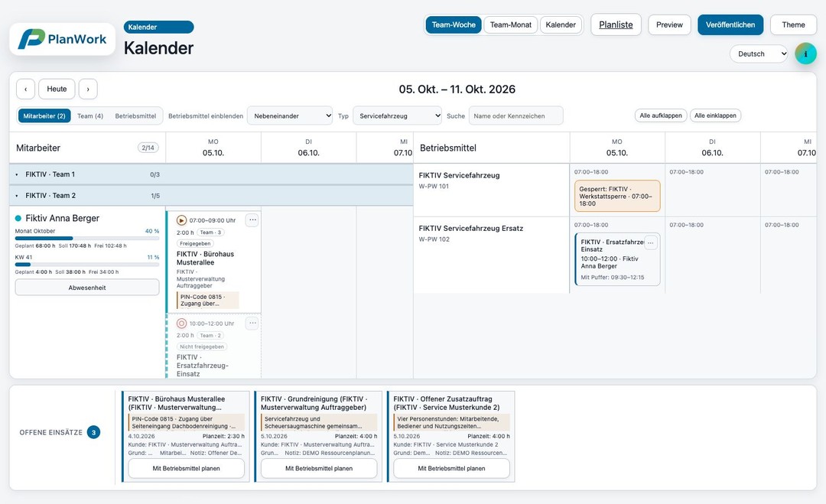This screenshot has width=826, height=504.
Task: Jump to Heute
Action: click(x=57, y=89)
